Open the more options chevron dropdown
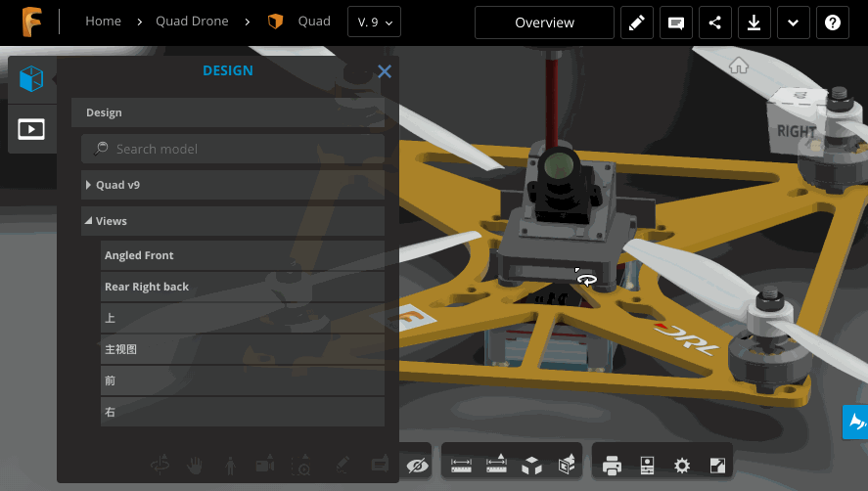 pos(794,22)
